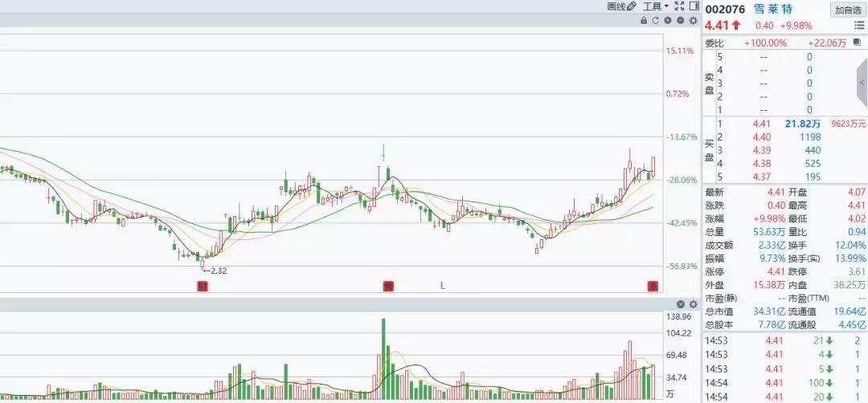Zoom in the K-line chart with plus icon
Screen dimensions: 868x403
point(668,20)
